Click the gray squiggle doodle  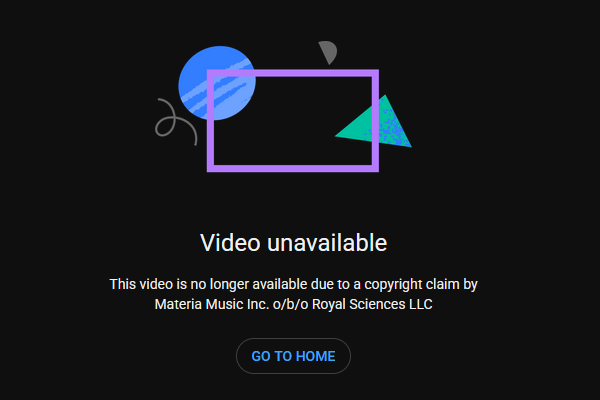coord(176,122)
